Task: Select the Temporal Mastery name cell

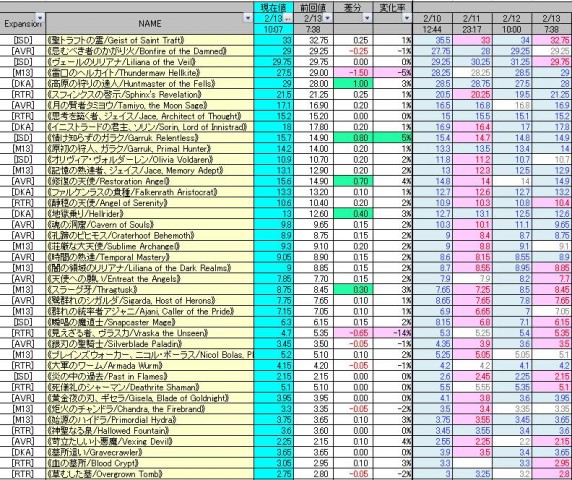Action: [150, 257]
